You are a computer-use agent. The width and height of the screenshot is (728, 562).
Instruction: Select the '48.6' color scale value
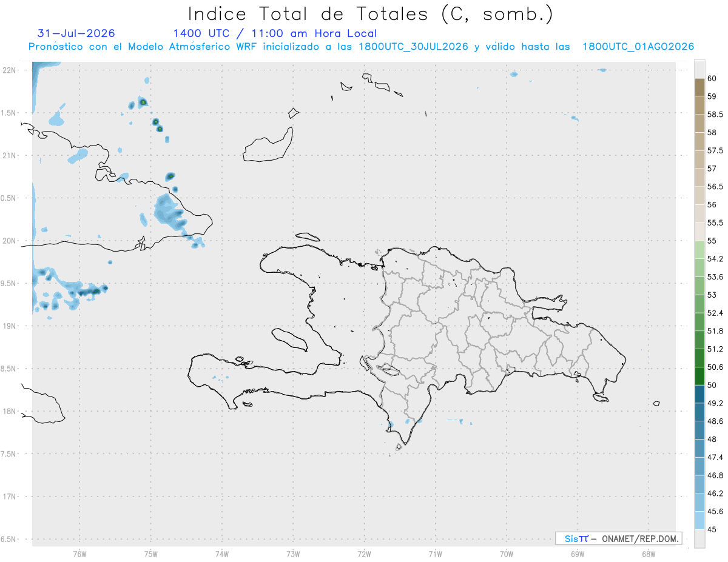point(715,421)
